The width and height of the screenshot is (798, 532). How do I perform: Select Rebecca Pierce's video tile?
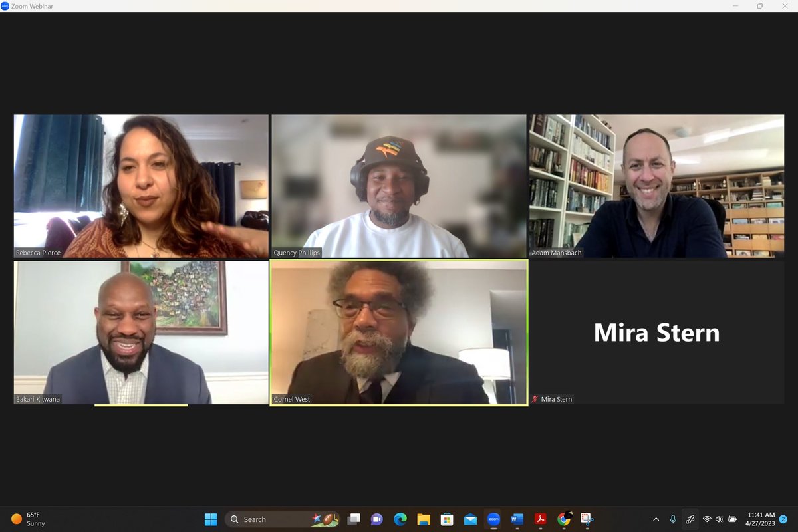141,186
